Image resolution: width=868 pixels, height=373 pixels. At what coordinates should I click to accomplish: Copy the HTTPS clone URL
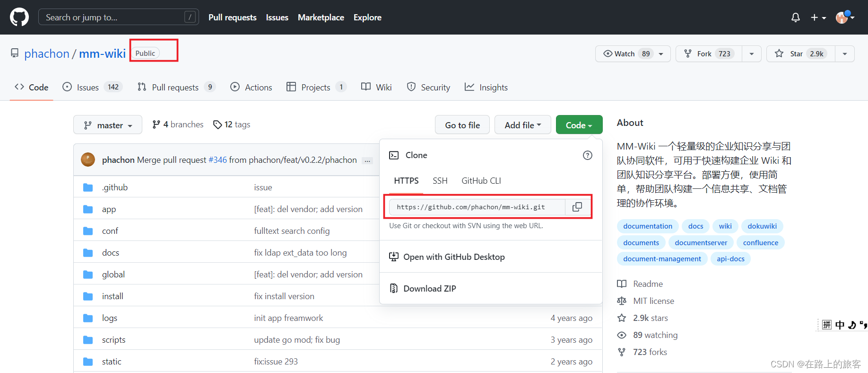point(577,207)
